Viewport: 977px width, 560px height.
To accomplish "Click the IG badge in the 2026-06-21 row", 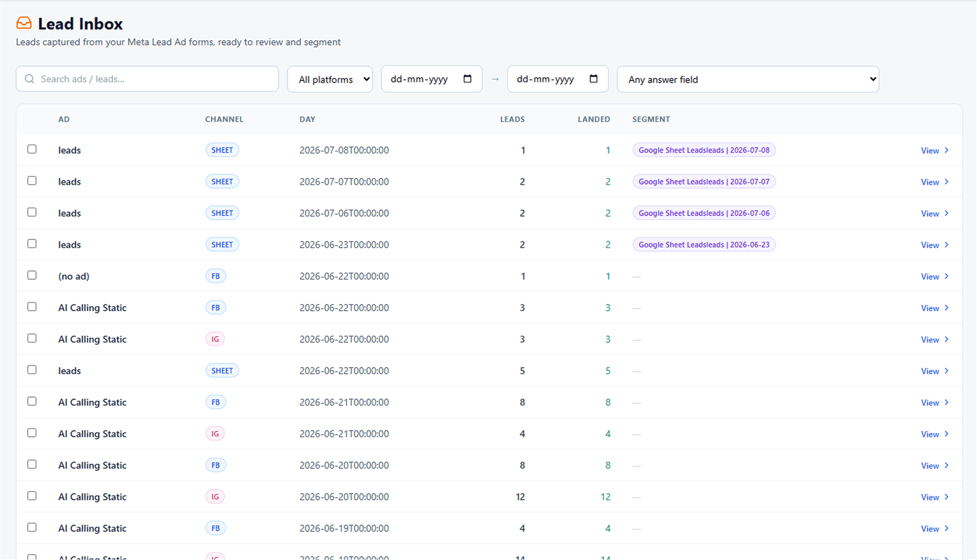I will tap(215, 434).
